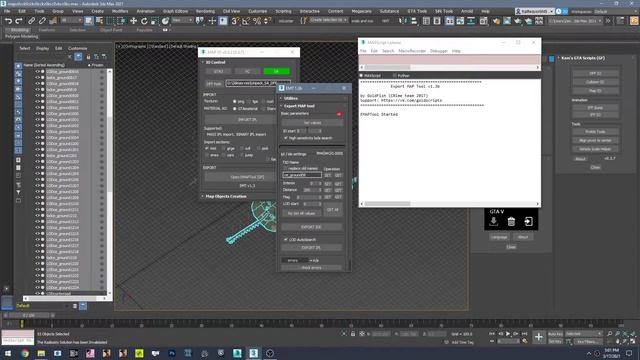Open the Scripting menu
Viewport: 640px width, 360px height.
pyautogui.click(x=283, y=11)
